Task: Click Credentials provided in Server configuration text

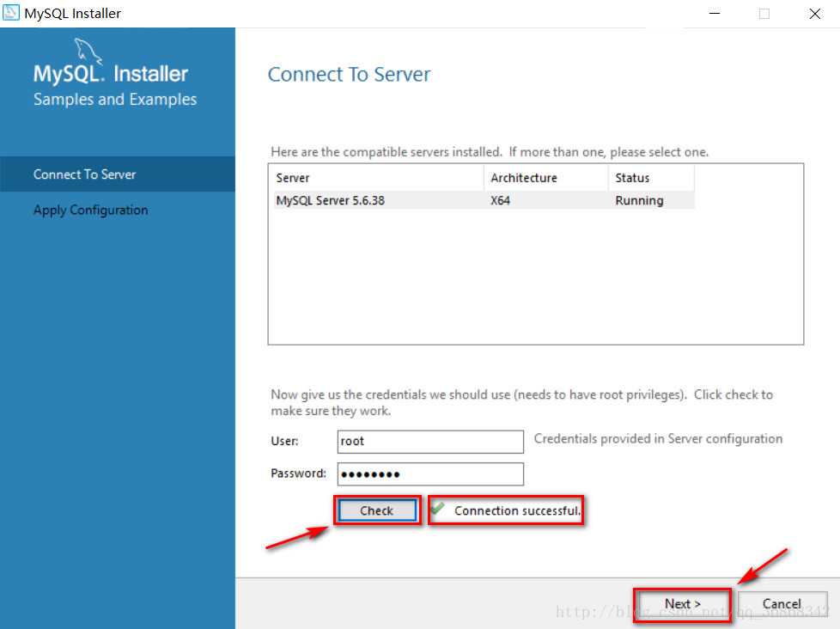Action: pyautogui.click(x=658, y=439)
